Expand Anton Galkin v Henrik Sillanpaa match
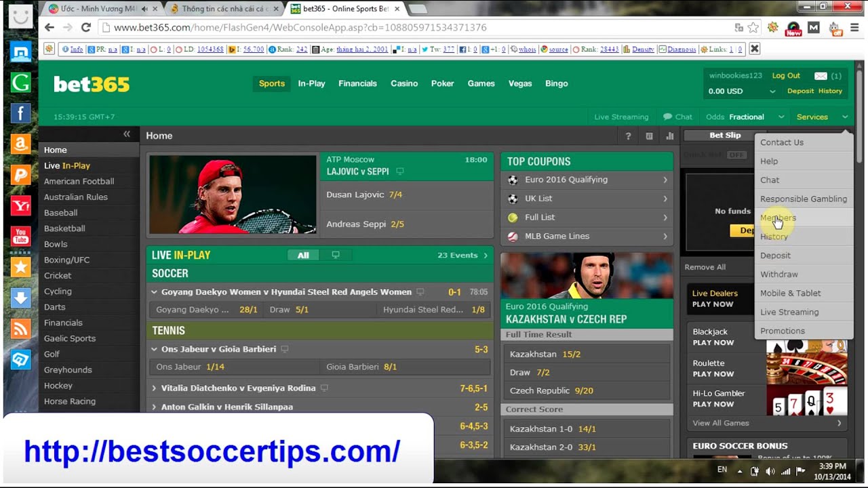This screenshot has width=868, height=488. click(x=154, y=407)
